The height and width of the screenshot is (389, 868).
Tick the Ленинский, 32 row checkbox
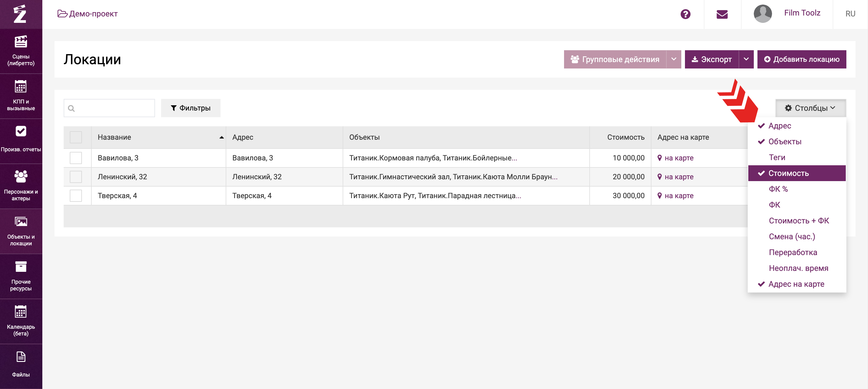pyautogui.click(x=76, y=177)
